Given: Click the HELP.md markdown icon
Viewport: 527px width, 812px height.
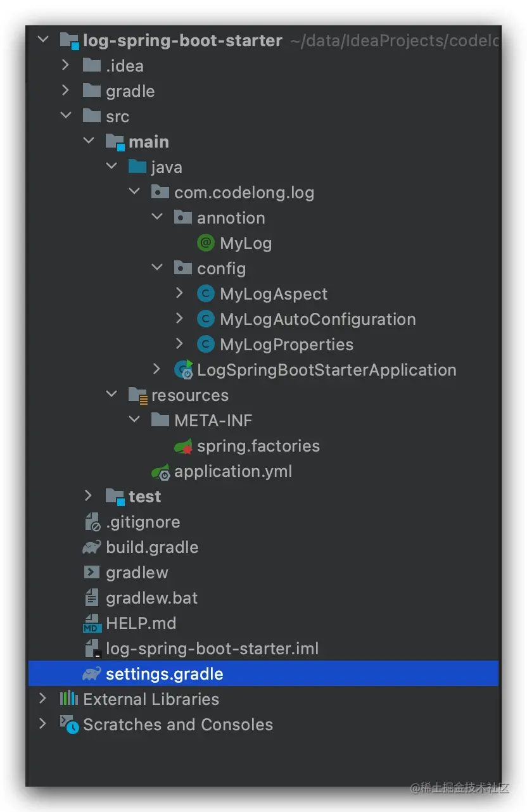Looking at the screenshot, I should 91,623.
